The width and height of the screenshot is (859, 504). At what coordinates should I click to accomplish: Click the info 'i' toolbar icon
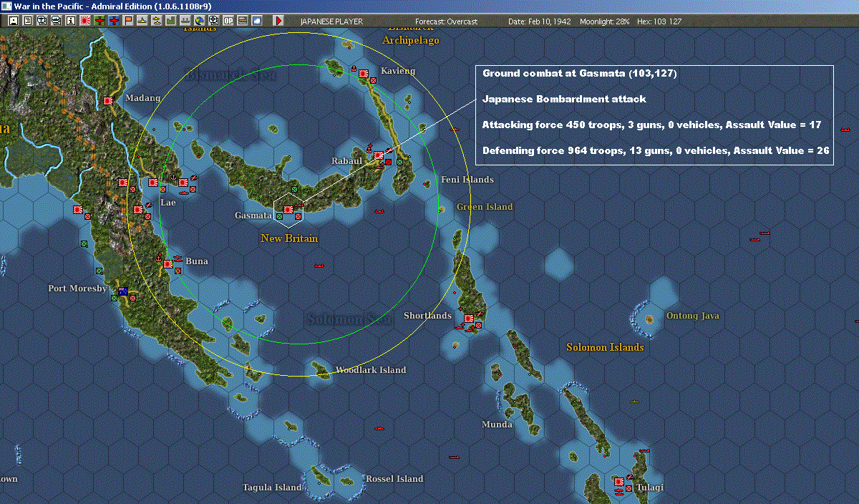(70, 21)
